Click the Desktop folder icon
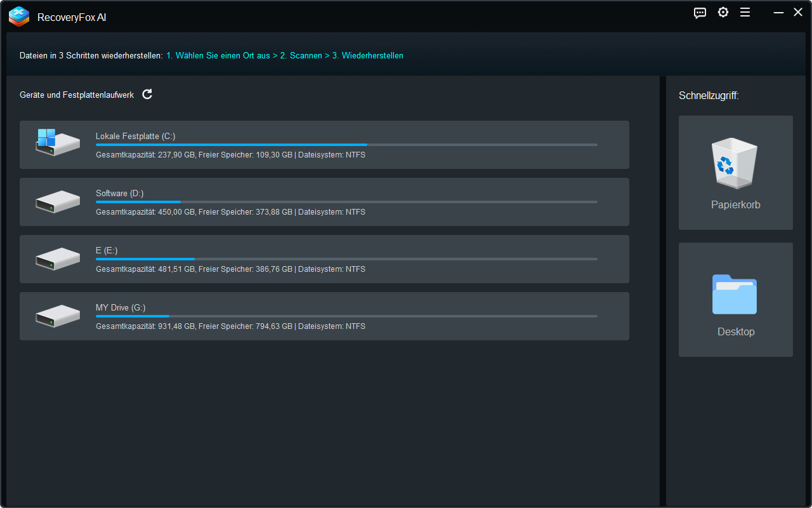 (735, 294)
